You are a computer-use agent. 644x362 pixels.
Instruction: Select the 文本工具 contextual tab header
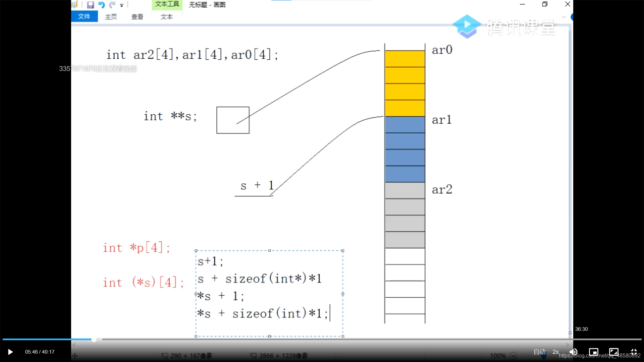click(167, 4)
